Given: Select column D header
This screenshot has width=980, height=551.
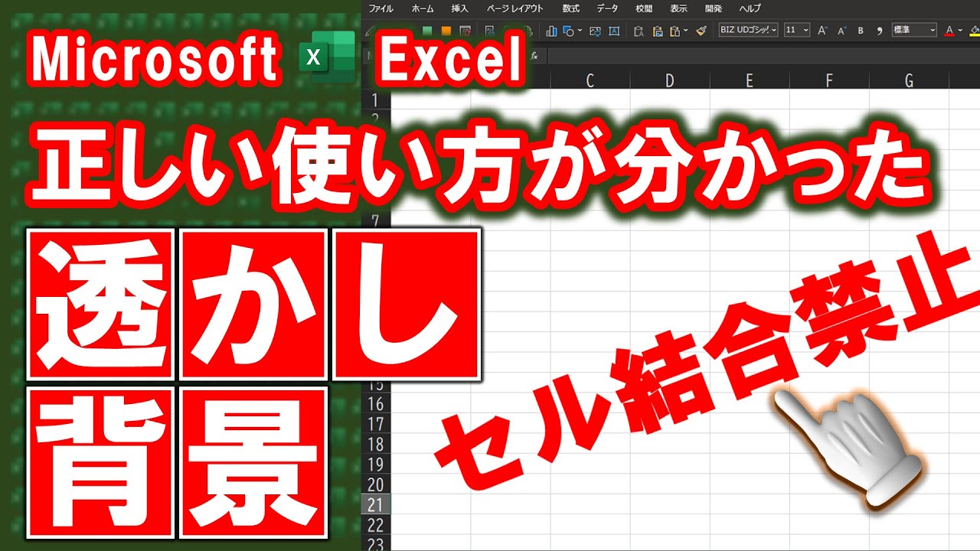Looking at the screenshot, I should tap(670, 80).
